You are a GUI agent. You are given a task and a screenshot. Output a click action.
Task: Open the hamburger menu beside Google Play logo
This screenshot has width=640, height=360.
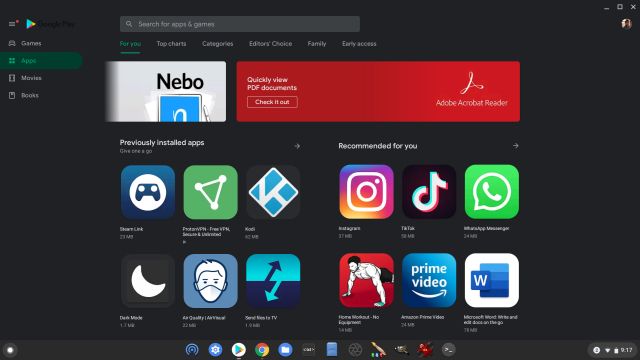point(12,24)
